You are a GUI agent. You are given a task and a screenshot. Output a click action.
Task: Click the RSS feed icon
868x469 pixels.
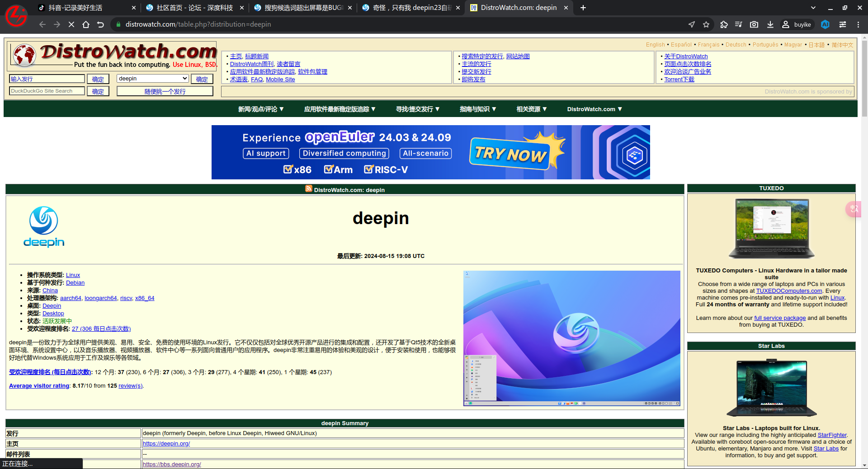coord(309,189)
